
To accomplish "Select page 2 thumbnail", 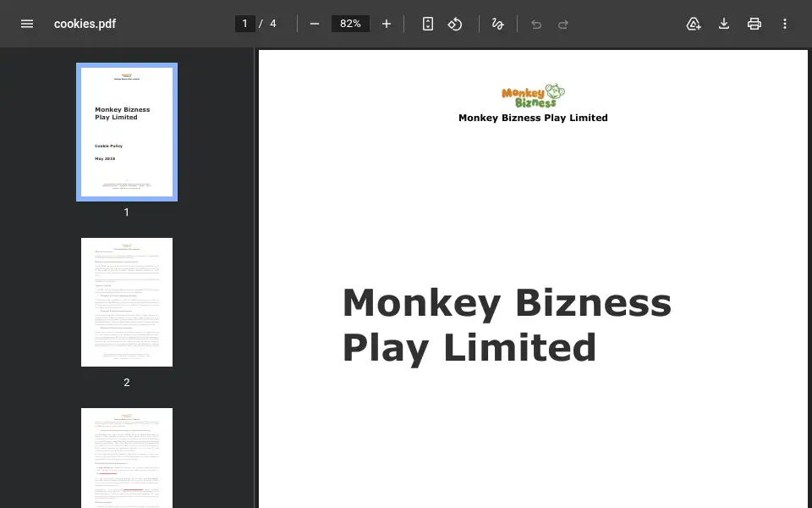I will [x=127, y=302].
